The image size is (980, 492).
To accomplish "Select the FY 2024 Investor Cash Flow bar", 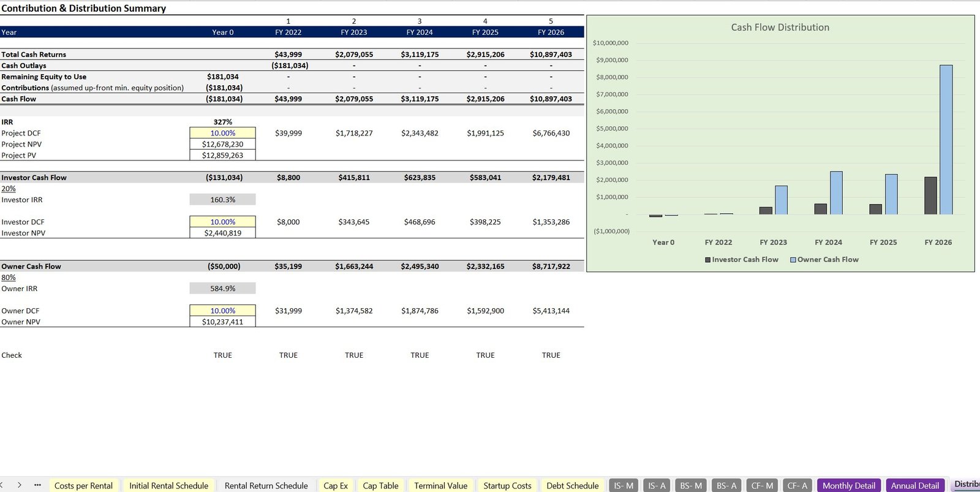I will [x=820, y=209].
